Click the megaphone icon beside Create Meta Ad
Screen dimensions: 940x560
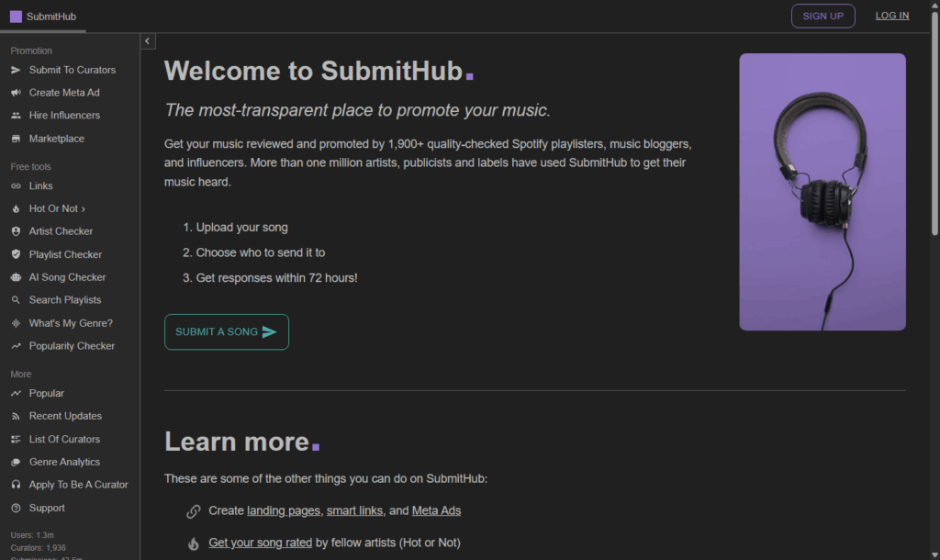[16, 93]
